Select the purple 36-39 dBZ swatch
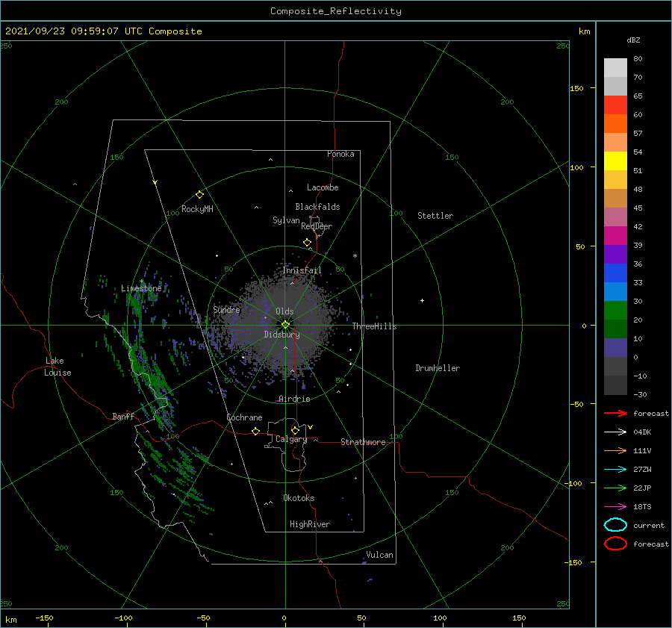The height and width of the screenshot is (628, 672). 615,254
